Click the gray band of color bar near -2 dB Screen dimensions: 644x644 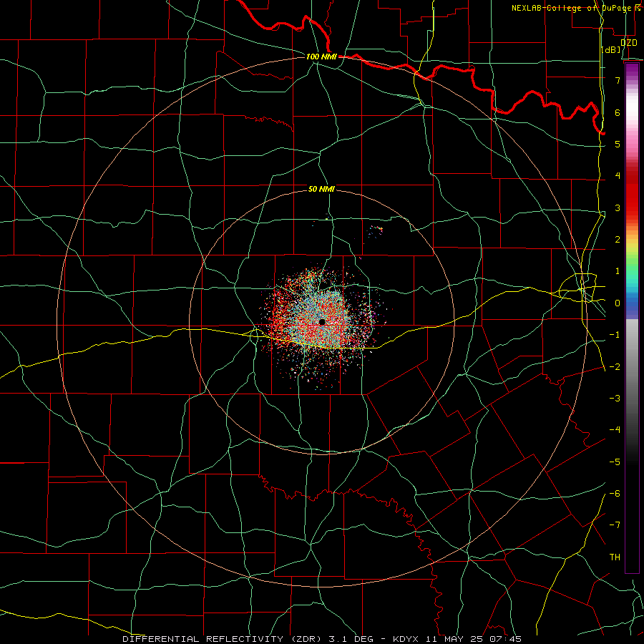[632, 366]
